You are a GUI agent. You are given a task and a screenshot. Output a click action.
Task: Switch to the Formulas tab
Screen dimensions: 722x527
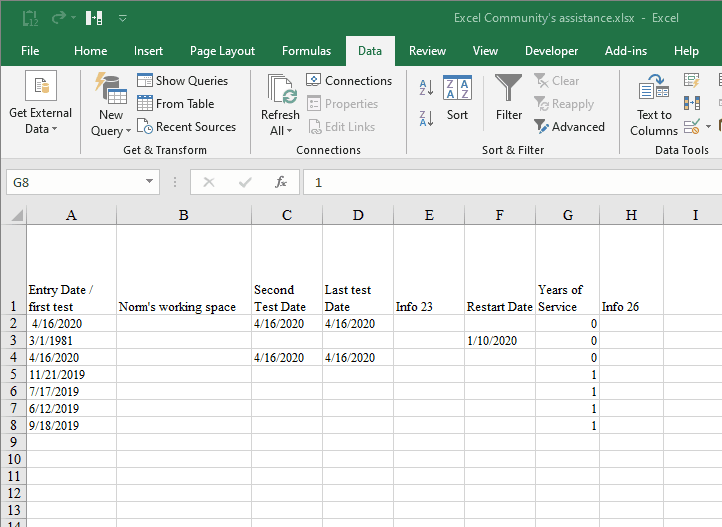pyautogui.click(x=306, y=51)
